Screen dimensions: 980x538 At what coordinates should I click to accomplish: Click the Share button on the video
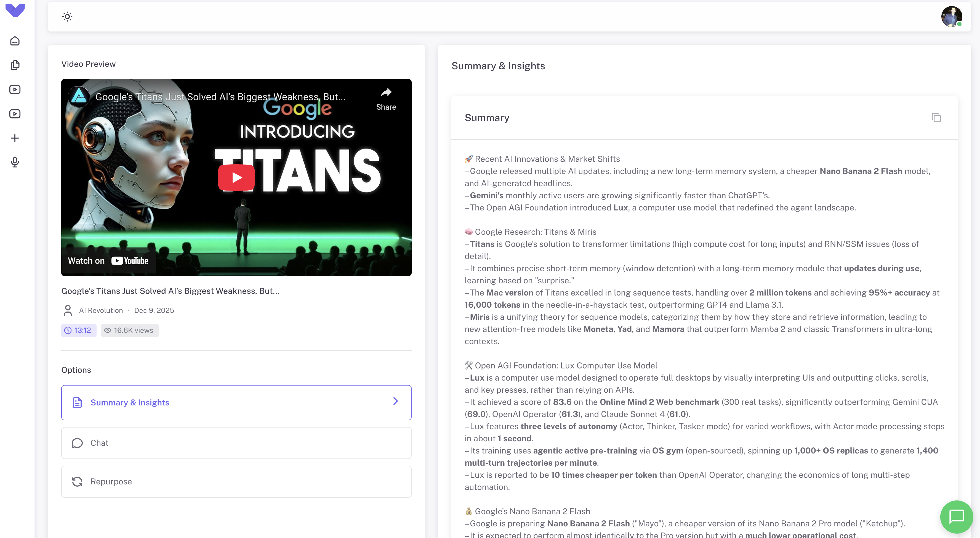click(386, 98)
